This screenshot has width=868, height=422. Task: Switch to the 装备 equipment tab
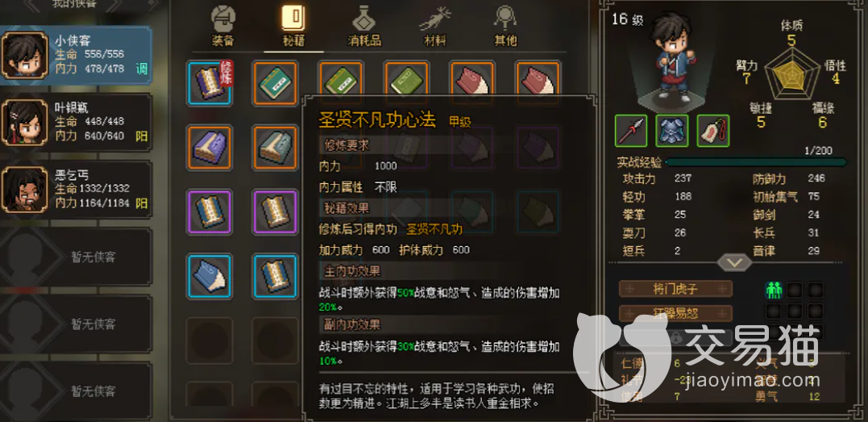(223, 26)
